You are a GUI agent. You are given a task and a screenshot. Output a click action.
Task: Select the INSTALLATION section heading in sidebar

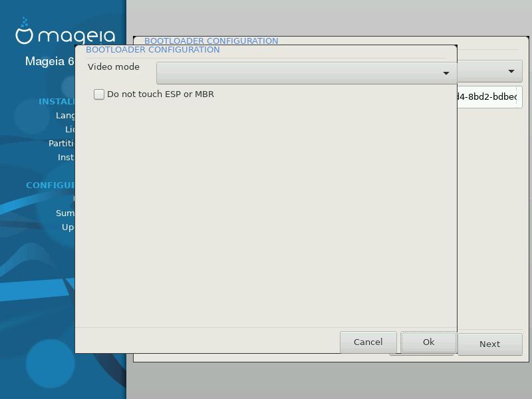[x=57, y=102]
